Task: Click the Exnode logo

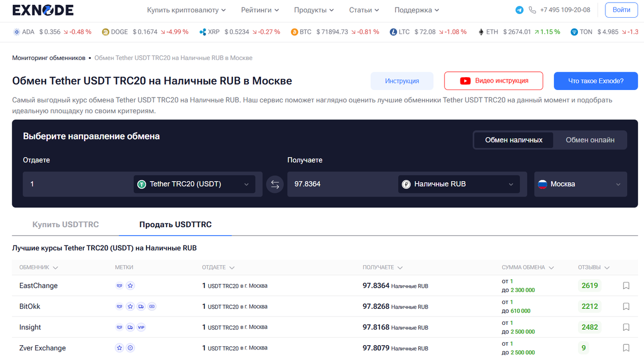Action: pyautogui.click(x=43, y=10)
